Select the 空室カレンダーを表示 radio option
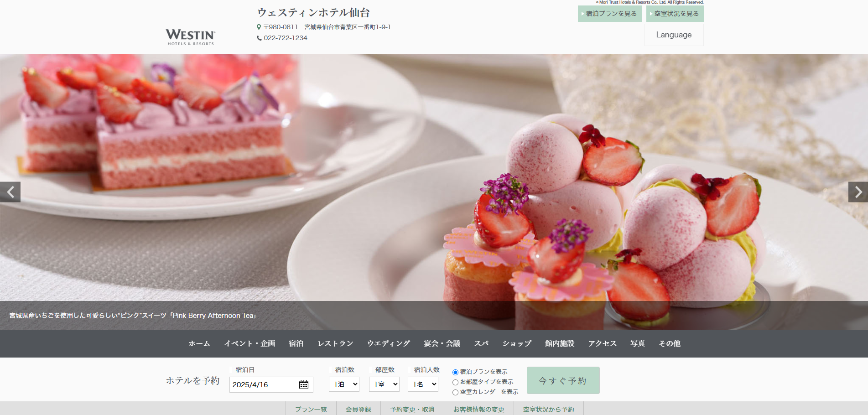 click(x=455, y=392)
